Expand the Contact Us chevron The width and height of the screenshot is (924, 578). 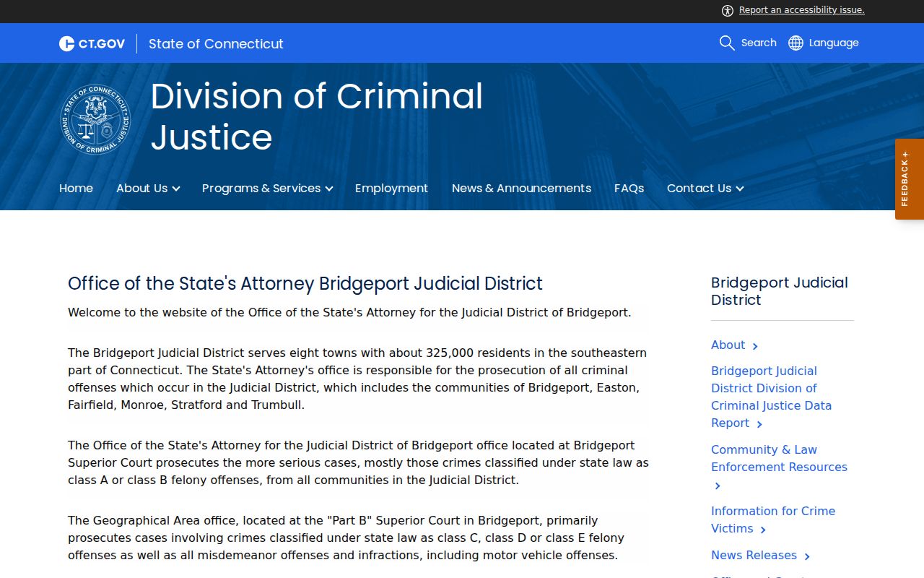pos(740,189)
